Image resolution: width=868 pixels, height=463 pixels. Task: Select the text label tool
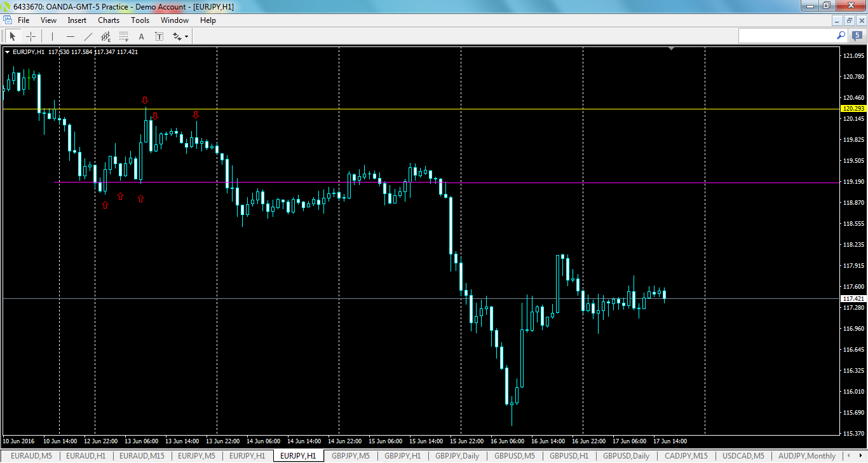point(159,36)
